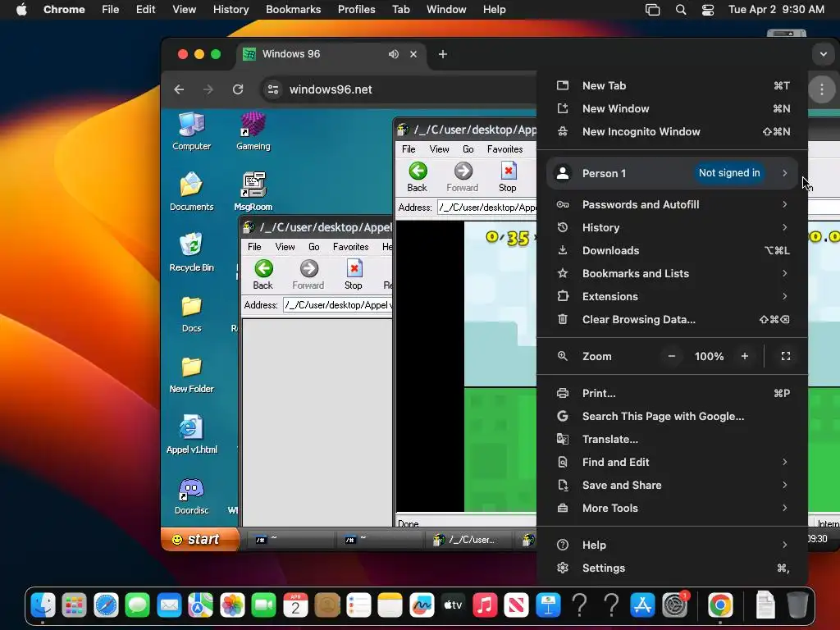840x630 pixels.
Task: Expand the Find and Edit submenu
Action: (672, 463)
